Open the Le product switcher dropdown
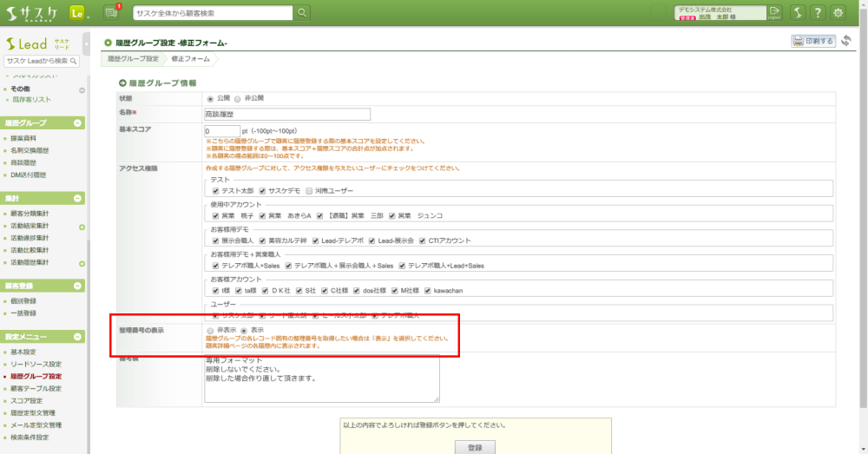Image resolution: width=868 pixels, height=454 pixels. click(79, 13)
